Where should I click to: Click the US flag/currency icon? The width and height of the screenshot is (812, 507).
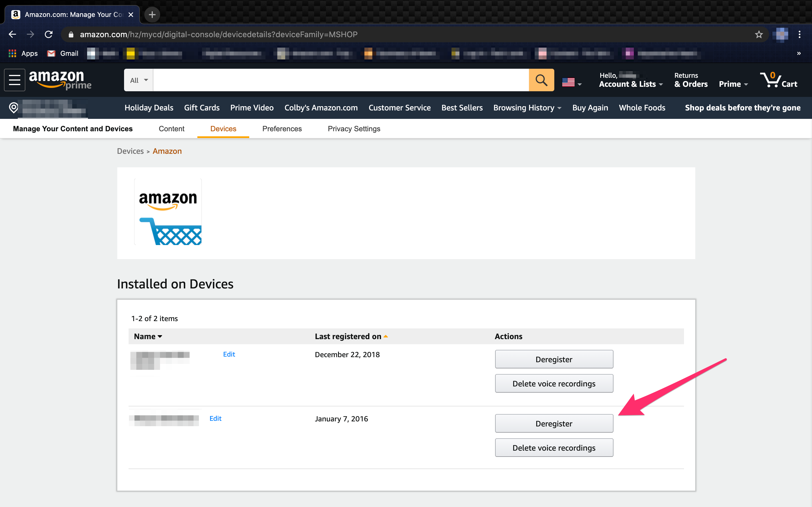point(570,82)
